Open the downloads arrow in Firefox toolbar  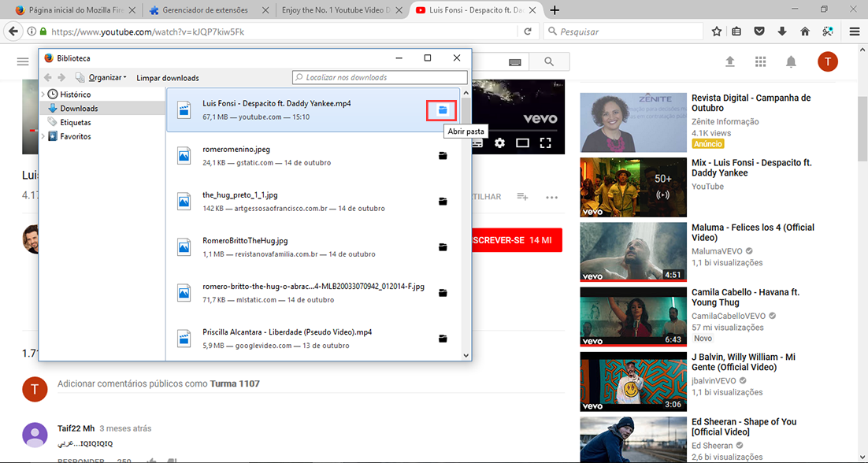point(782,31)
